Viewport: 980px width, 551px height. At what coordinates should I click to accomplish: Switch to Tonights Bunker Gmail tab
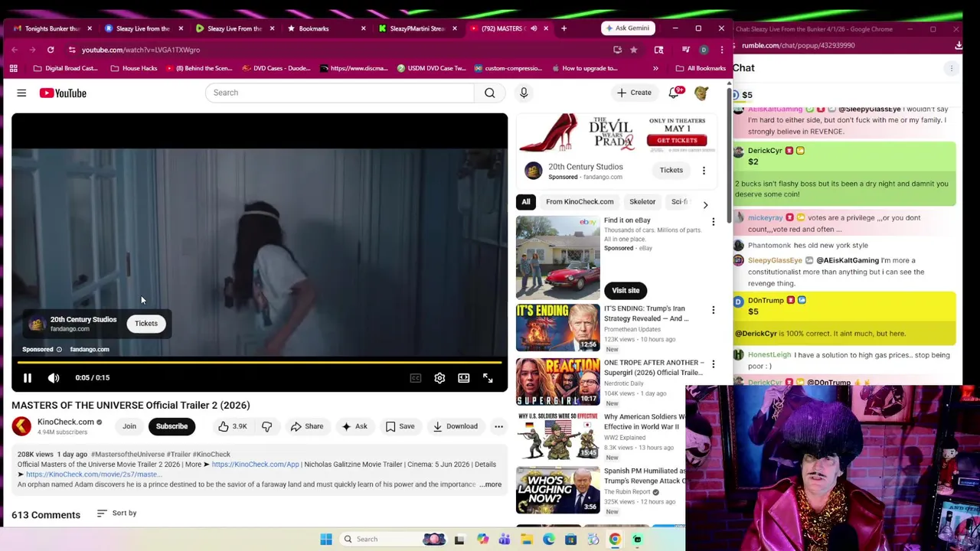tap(52, 28)
